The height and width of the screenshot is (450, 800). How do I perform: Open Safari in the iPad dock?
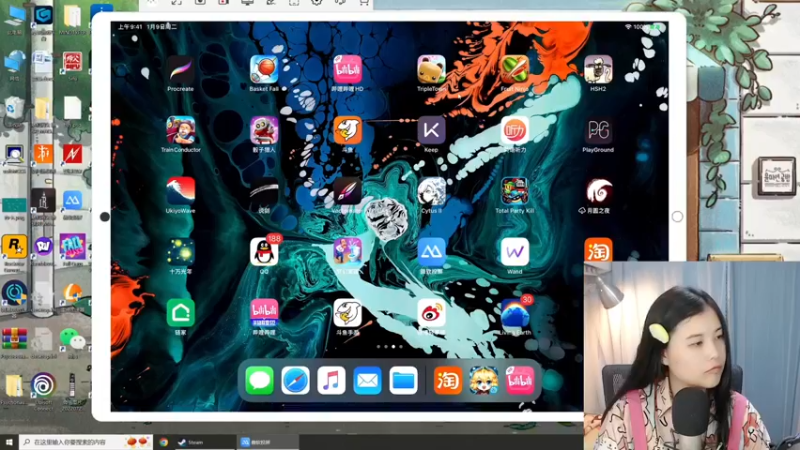295,381
